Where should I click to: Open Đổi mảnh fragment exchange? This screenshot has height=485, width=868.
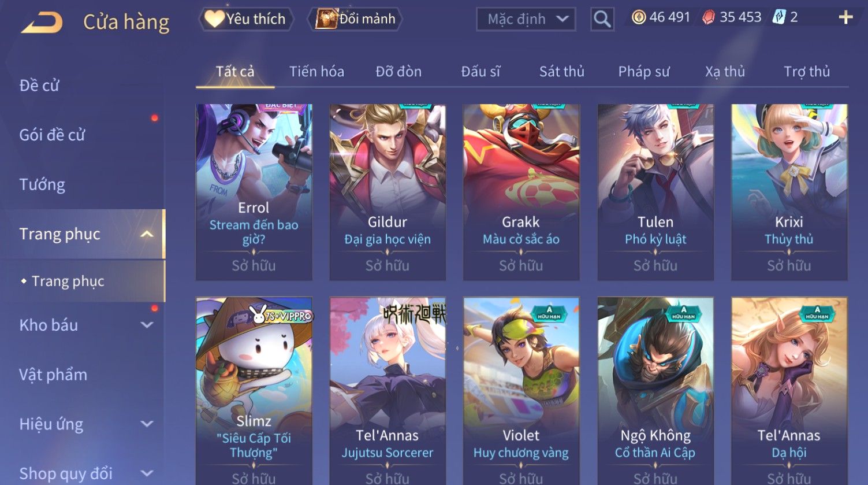356,19
